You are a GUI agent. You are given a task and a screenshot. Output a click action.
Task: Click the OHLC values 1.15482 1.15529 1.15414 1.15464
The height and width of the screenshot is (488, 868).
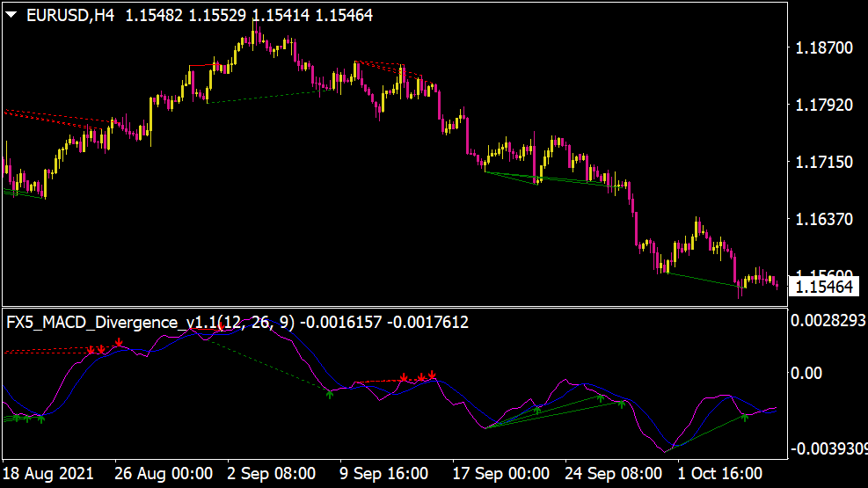249,16
